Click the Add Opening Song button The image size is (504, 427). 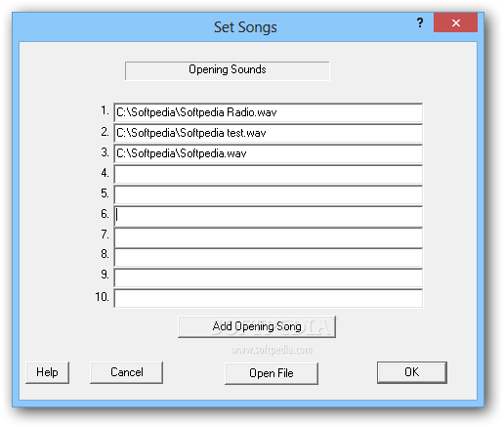pyautogui.click(x=257, y=326)
